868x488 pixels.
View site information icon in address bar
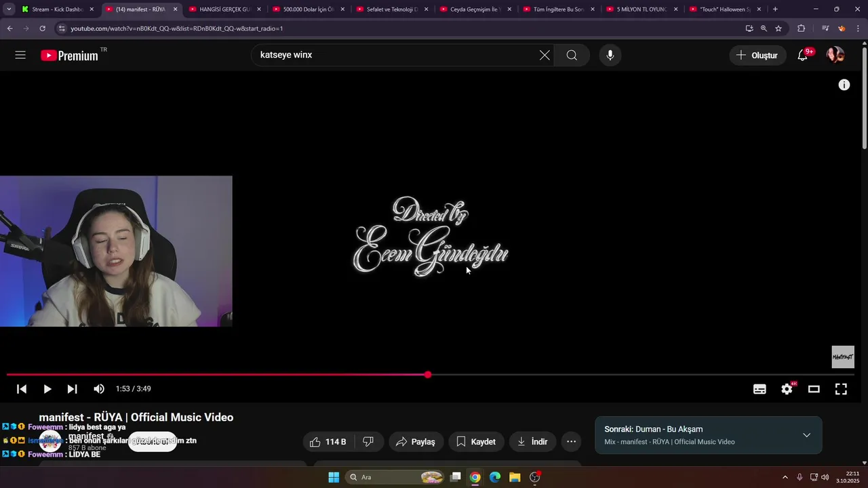coord(62,28)
